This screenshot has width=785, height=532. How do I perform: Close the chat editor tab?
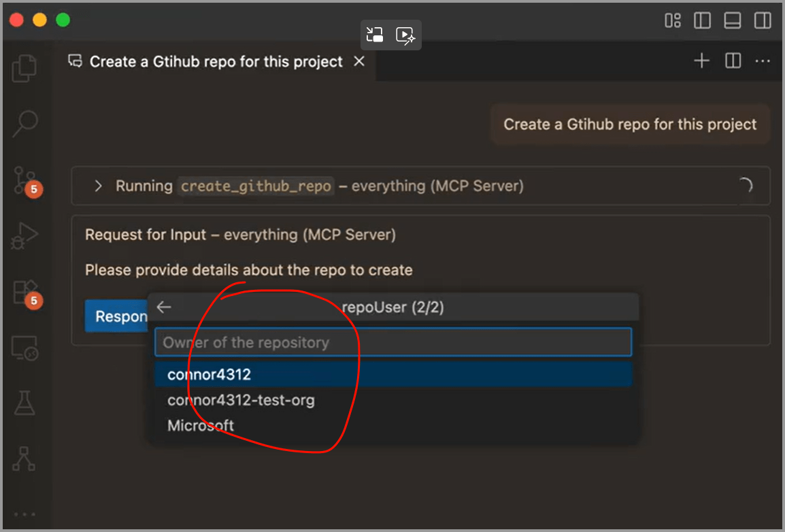point(359,62)
